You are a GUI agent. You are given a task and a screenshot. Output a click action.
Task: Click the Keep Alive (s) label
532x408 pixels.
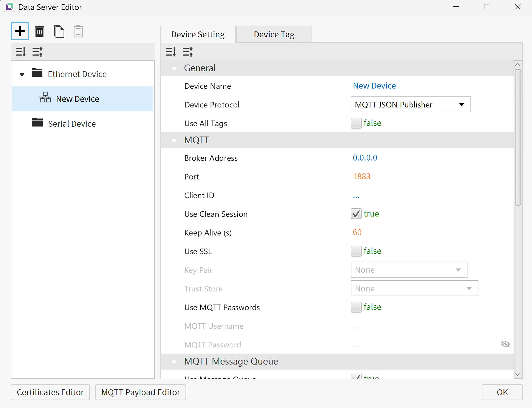[208, 233]
